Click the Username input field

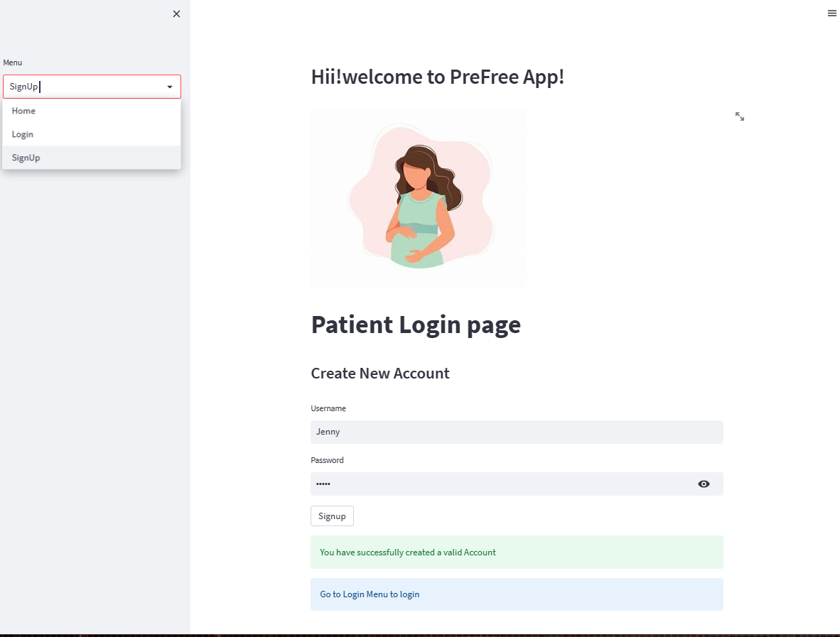(x=517, y=432)
